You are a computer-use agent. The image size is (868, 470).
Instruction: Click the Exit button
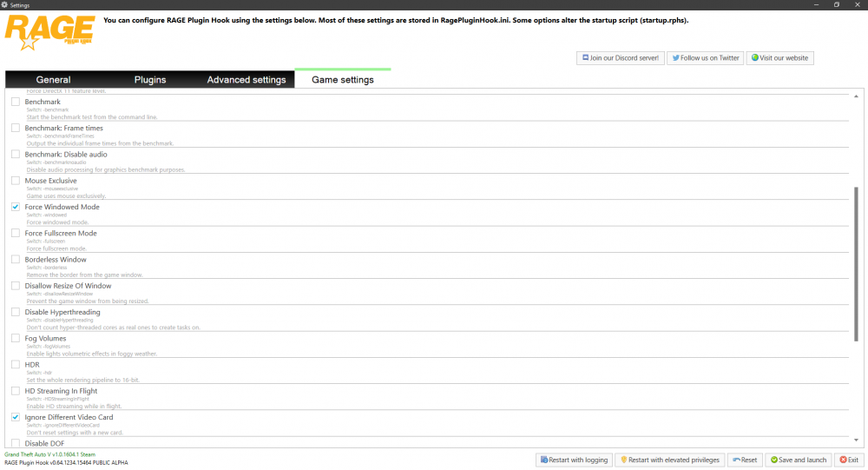(849, 460)
